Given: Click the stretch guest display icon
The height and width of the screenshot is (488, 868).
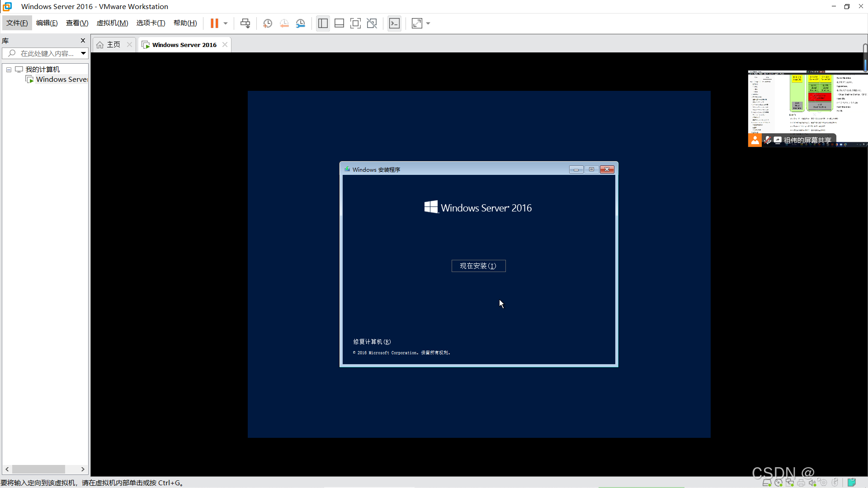Looking at the screenshot, I should 417,23.
